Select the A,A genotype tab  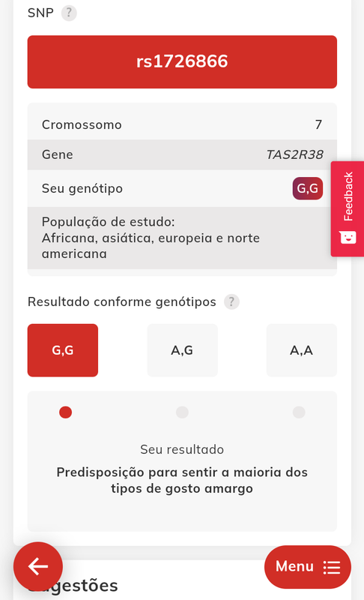pyautogui.click(x=301, y=350)
